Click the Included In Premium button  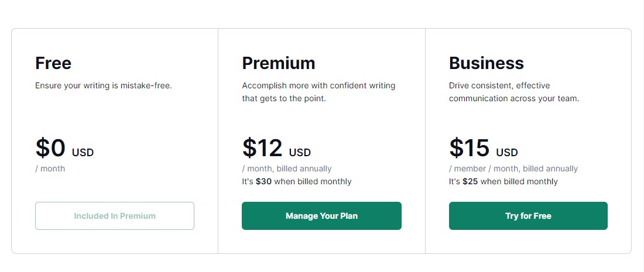pyautogui.click(x=115, y=216)
